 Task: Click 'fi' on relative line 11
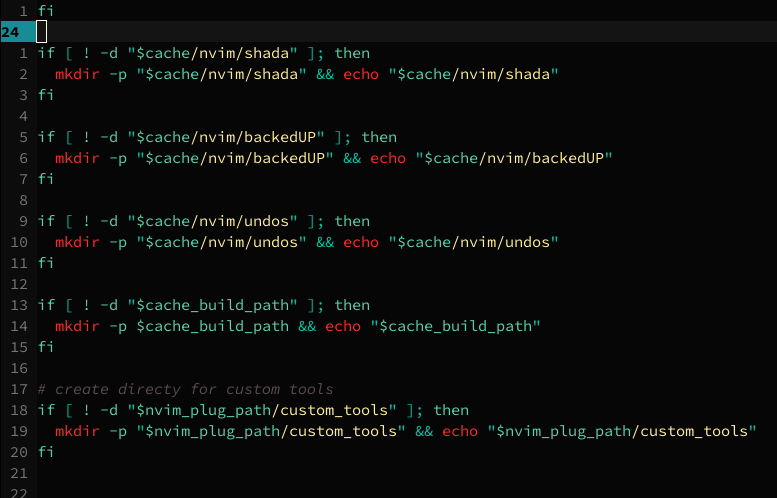tap(46, 263)
